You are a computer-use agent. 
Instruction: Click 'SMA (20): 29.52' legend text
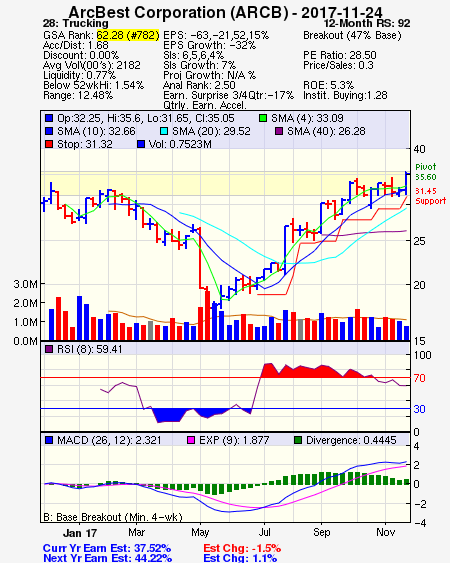211,131
